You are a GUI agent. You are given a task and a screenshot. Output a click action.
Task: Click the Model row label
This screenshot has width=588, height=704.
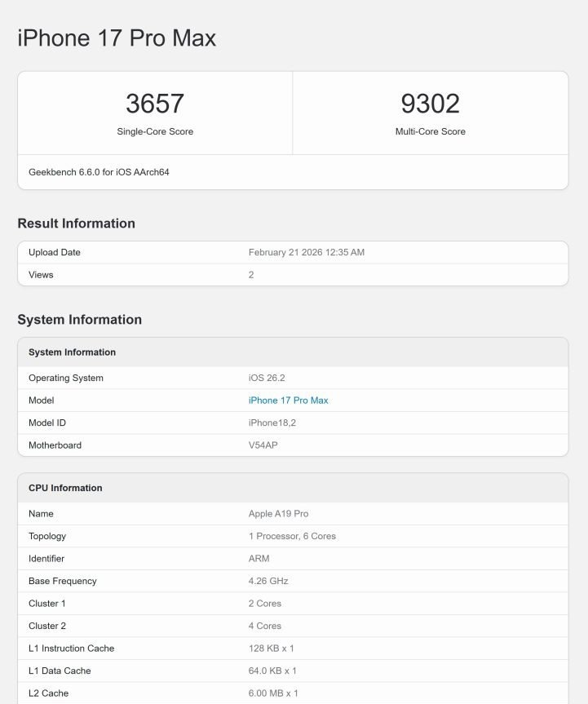pos(42,401)
